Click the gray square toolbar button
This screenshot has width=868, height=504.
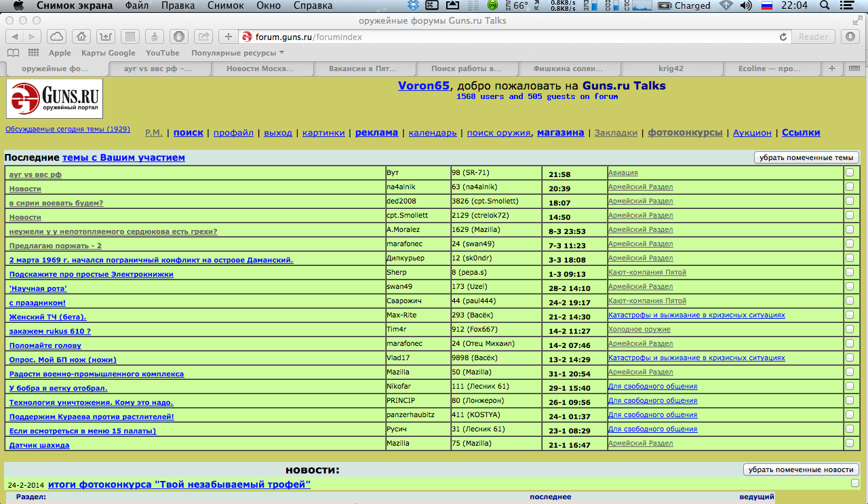(130, 37)
